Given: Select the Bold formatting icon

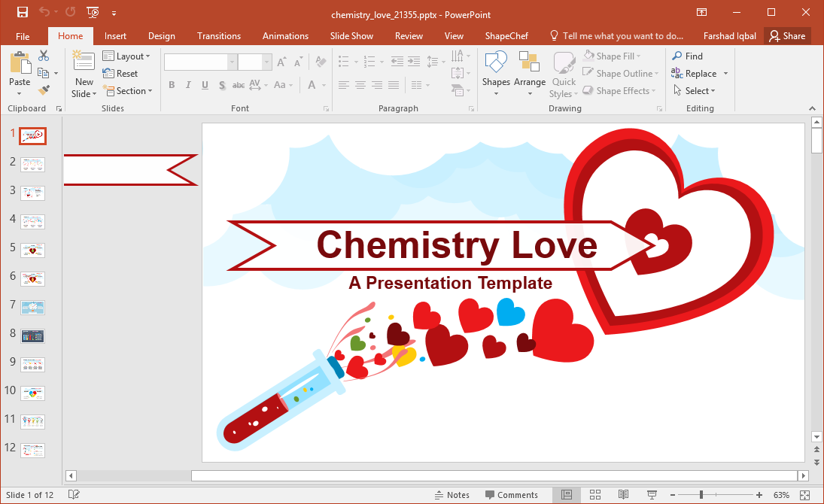Looking at the screenshot, I should (x=172, y=85).
